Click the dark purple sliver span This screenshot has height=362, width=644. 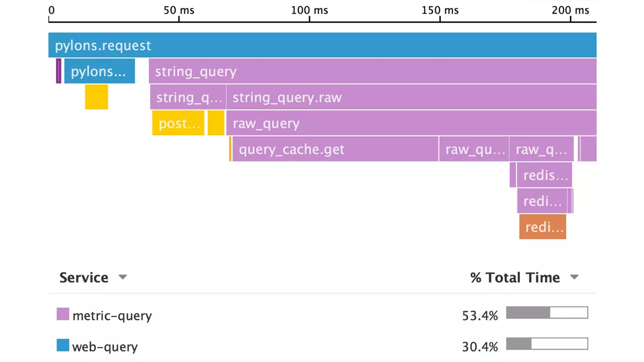pyautogui.click(x=58, y=71)
